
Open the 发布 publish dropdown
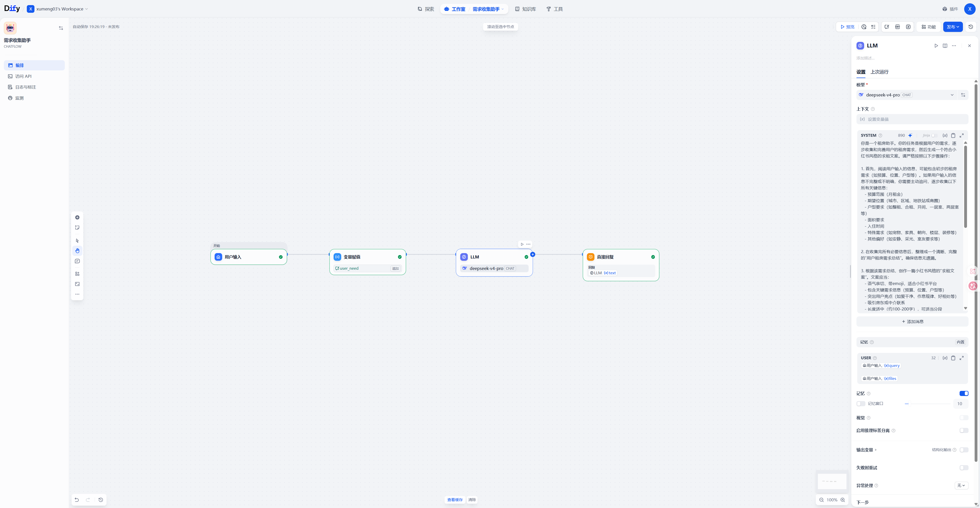[953, 27]
